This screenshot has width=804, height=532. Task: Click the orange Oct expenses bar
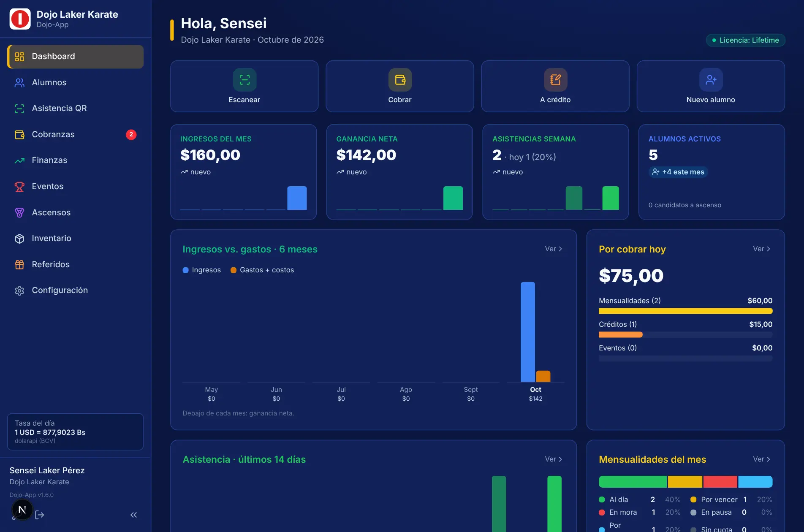pos(543,376)
